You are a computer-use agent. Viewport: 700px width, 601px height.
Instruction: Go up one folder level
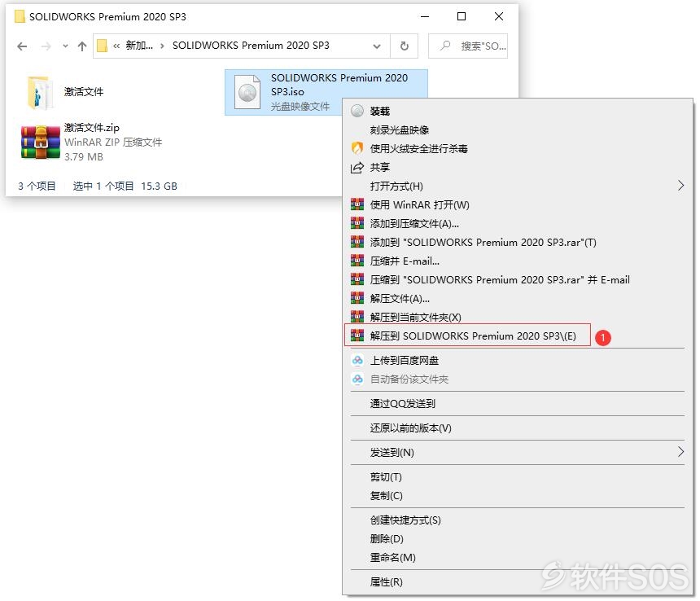pos(82,46)
